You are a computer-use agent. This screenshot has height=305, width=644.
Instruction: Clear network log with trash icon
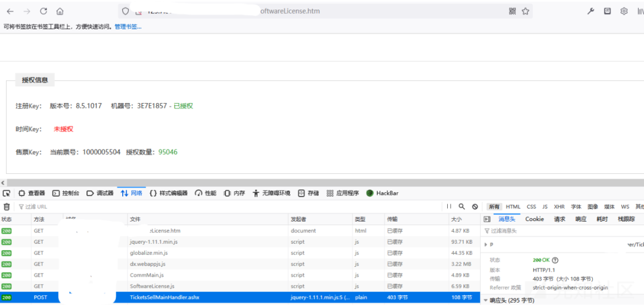[7, 207]
